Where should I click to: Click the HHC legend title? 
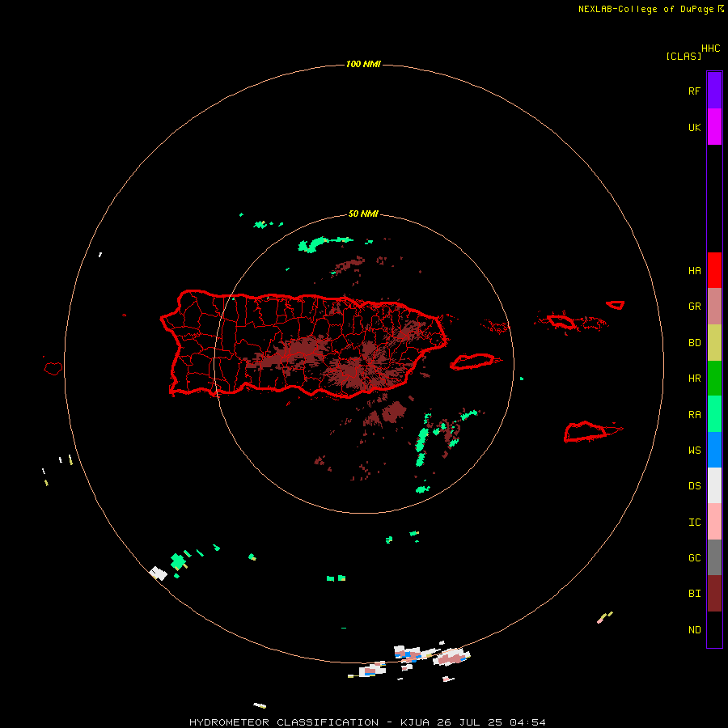tap(711, 49)
